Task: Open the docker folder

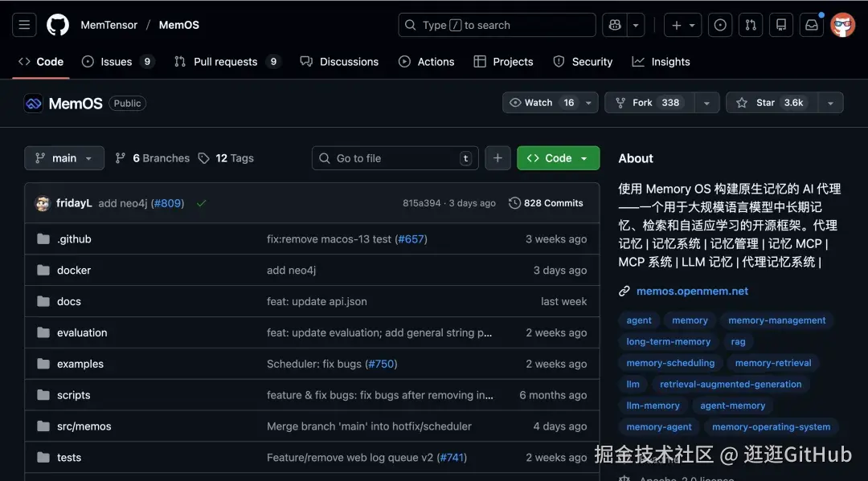Action: [74, 271]
